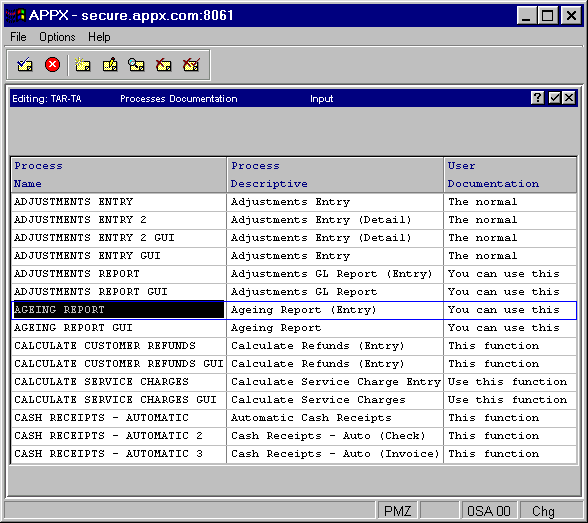Image resolution: width=588 pixels, height=523 pixels.
Task: Click the Calculate Service Charges descriptive cell
Action: click(x=335, y=400)
